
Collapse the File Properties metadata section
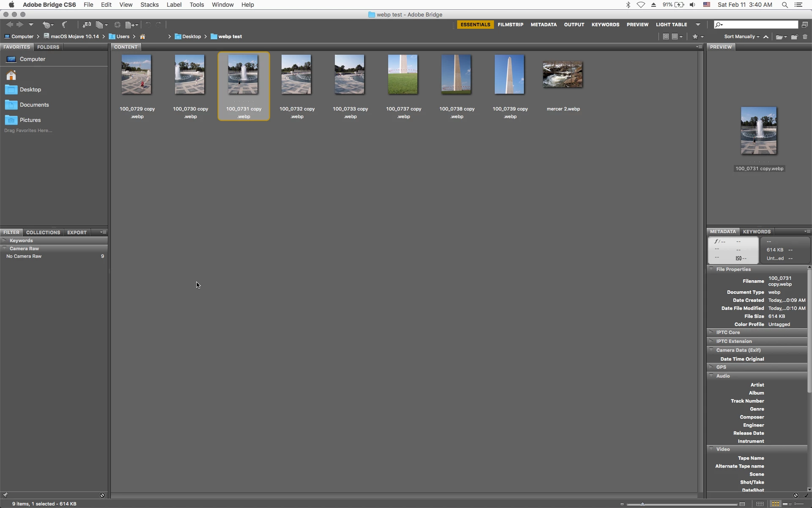click(x=711, y=269)
